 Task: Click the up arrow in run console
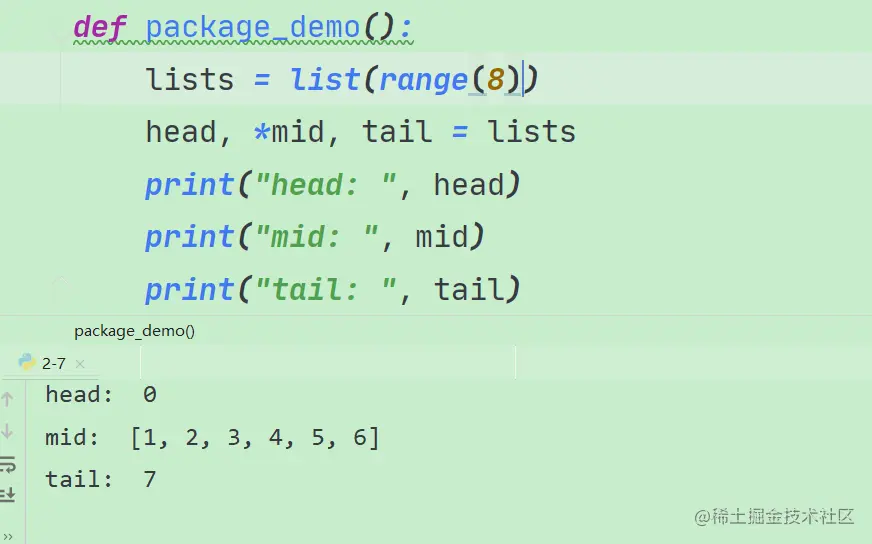[x=7, y=399]
